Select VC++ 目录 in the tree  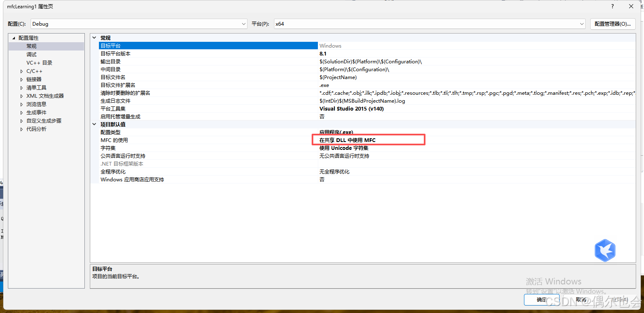[39, 63]
